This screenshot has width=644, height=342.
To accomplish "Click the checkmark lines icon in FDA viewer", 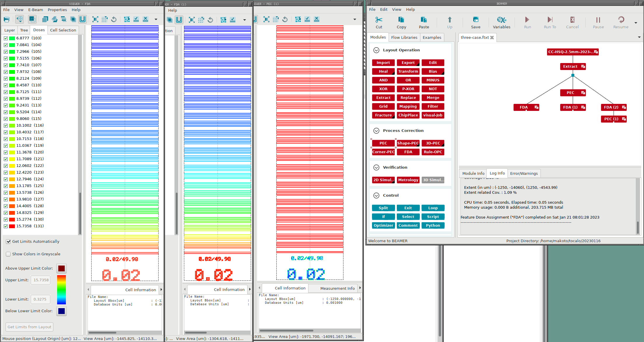I will point(136,20).
